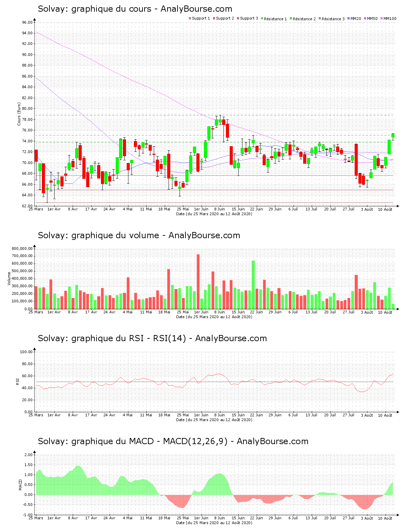412x532 pixels.
Task: Click the last green candlestick on price chart
Action: (x=393, y=135)
